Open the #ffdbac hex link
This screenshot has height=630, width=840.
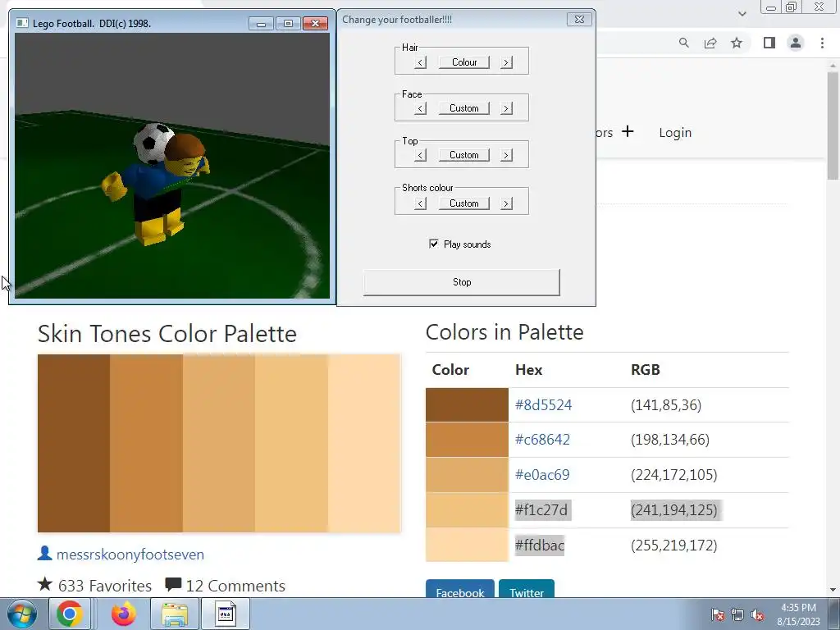tap(540, 546)
